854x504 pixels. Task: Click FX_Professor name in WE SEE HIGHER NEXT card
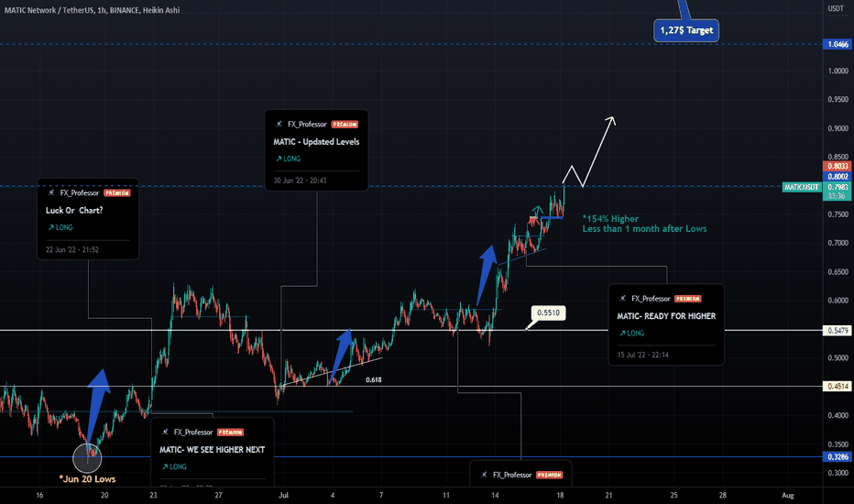193,433
